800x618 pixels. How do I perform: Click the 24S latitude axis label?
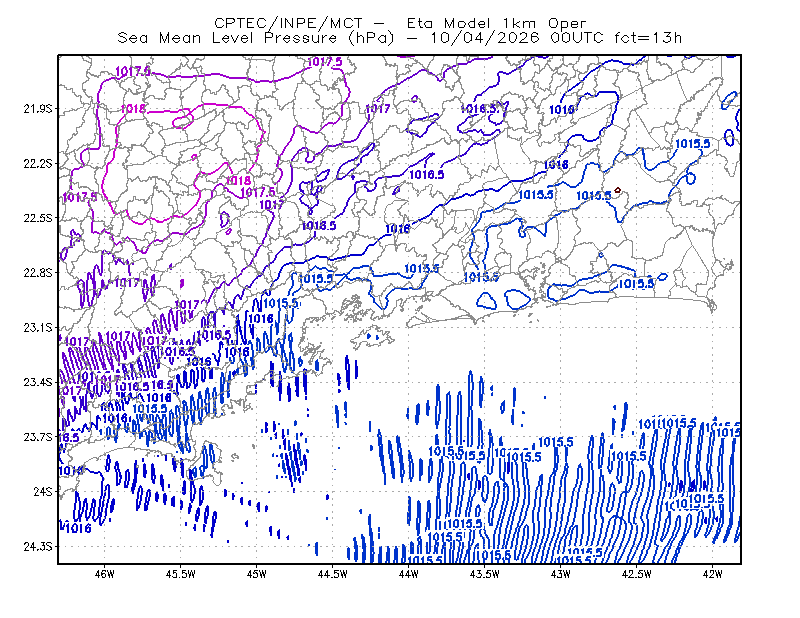[x=43, y=491]
